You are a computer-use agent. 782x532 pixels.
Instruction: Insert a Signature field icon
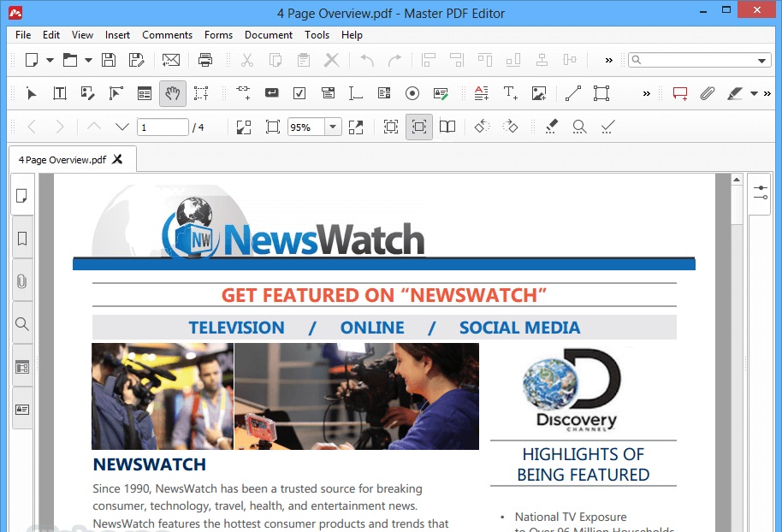pyautogui.click(x=441, y=93)
